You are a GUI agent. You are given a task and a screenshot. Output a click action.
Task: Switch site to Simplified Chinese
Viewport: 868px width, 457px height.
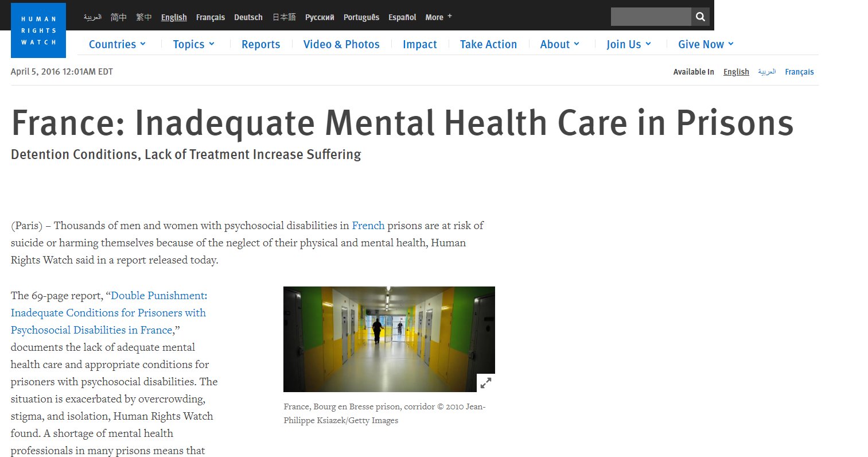pyautogui.click(x=119, y=17)
